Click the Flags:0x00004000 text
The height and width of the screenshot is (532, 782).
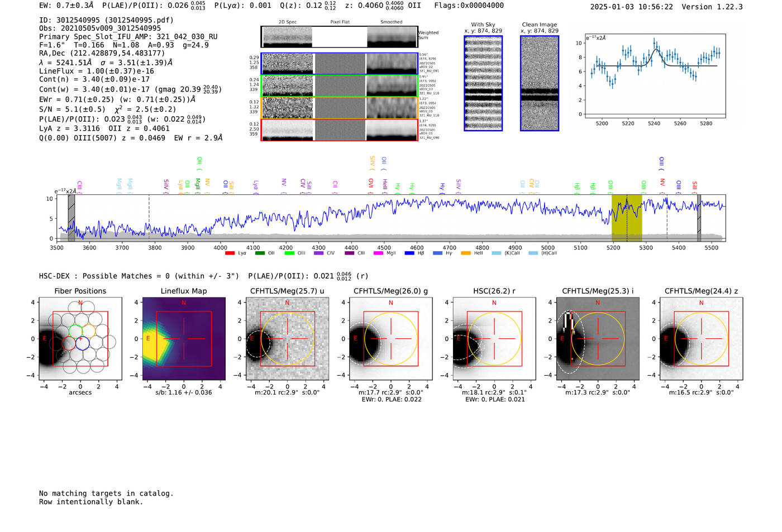[x=469, y=6]
